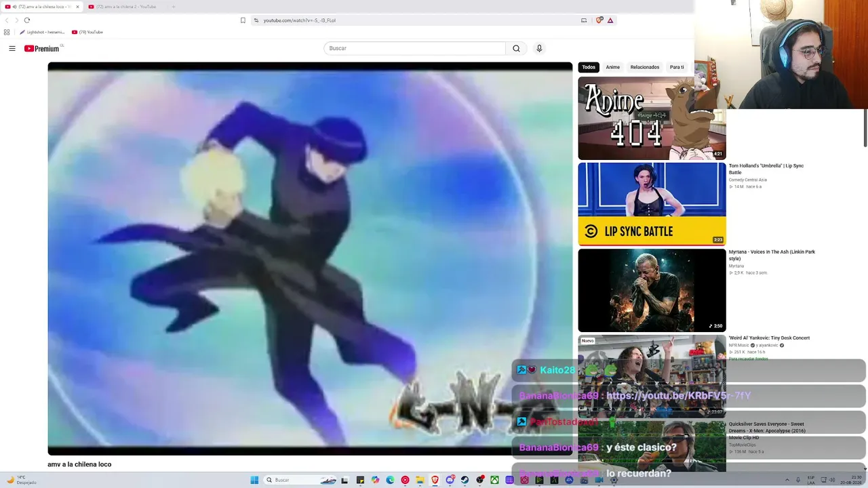The width and height of the screenshot is (868, 488).
Task: Start voice search with the microphone
Action: click(x=539, y=48)
